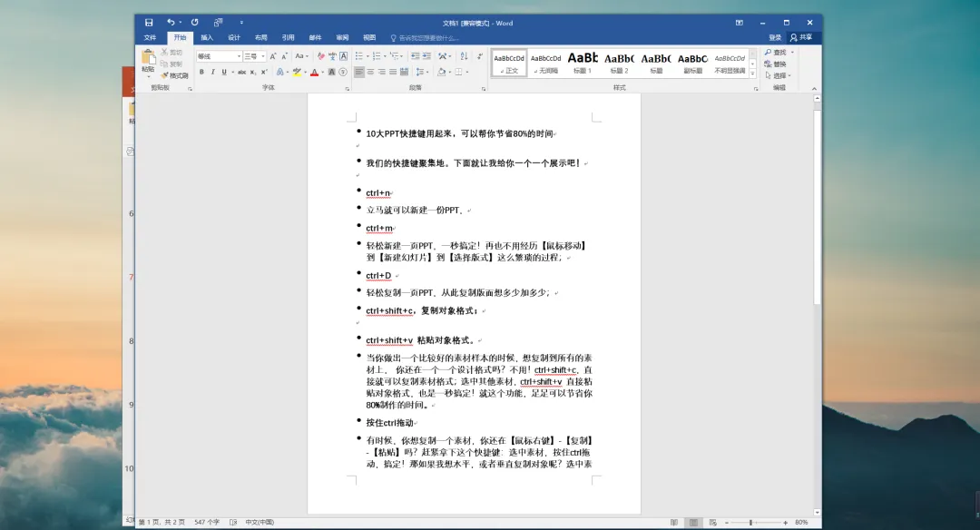Click the character border (boxed A) icon
This screenshot has width=980, height=530.
coord(344,56)
